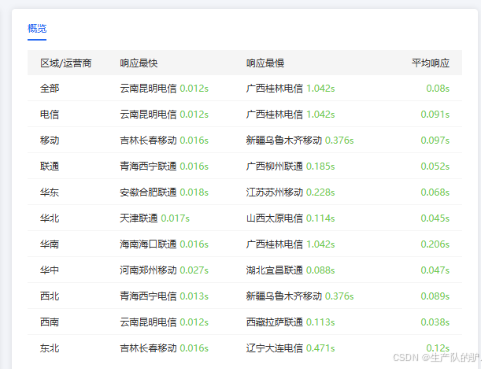Select the 平均响应 column header
The image size is (486, 369).
point(431,63)
